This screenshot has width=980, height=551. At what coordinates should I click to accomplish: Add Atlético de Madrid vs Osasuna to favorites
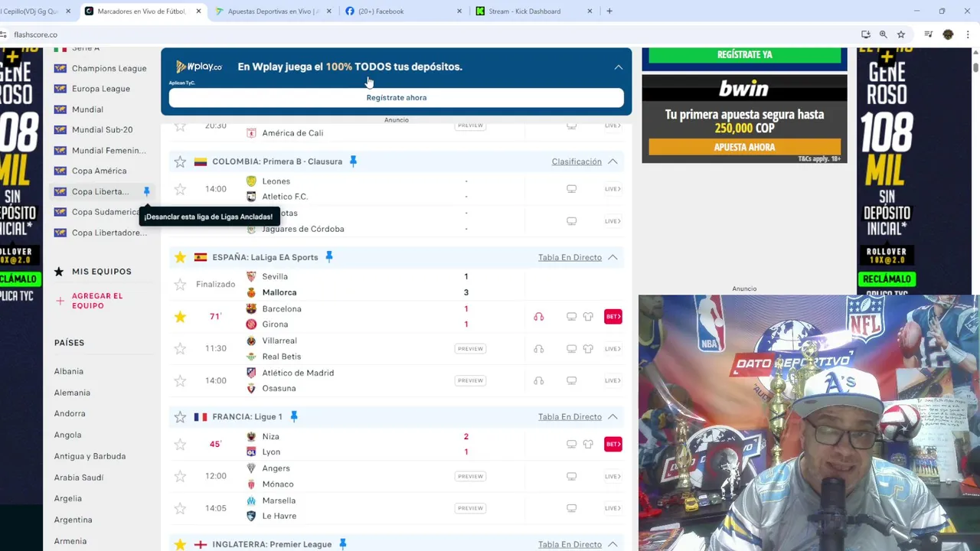coord(180,380)
